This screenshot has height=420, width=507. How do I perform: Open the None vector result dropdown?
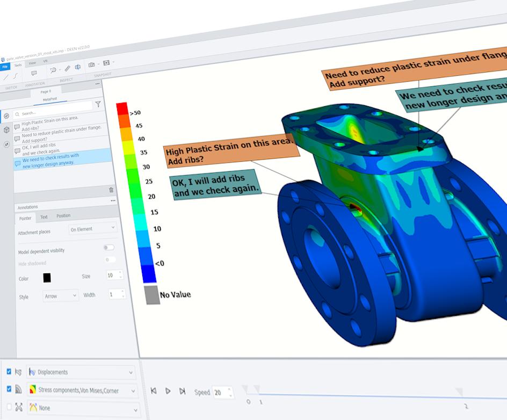click(84, 409)
